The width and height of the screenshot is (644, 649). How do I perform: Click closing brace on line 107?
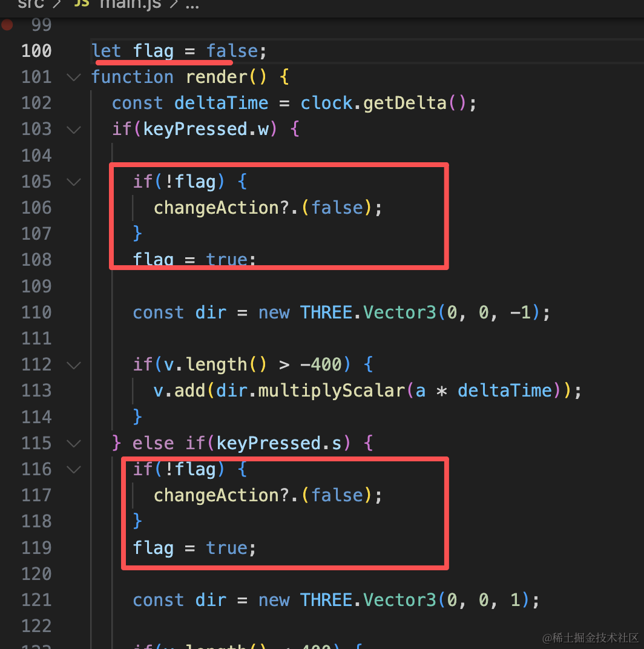coord(137,234)
